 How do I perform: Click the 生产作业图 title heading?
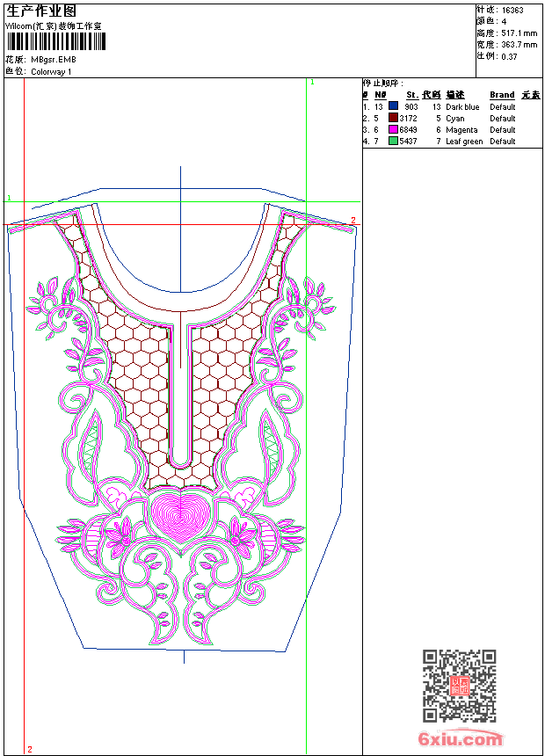click(x=40, y=11)
